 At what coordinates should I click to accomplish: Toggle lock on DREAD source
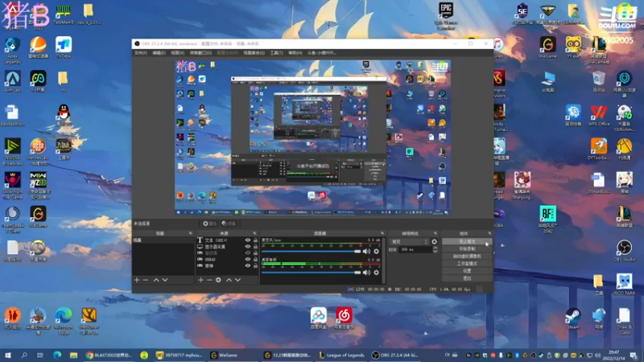255,259
